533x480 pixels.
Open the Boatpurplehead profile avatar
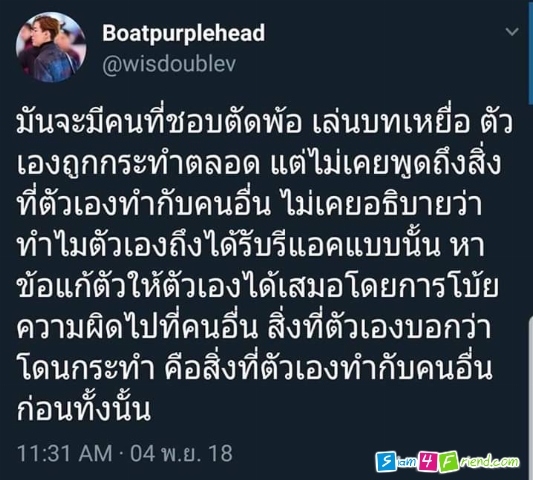(x=51, y=47)
